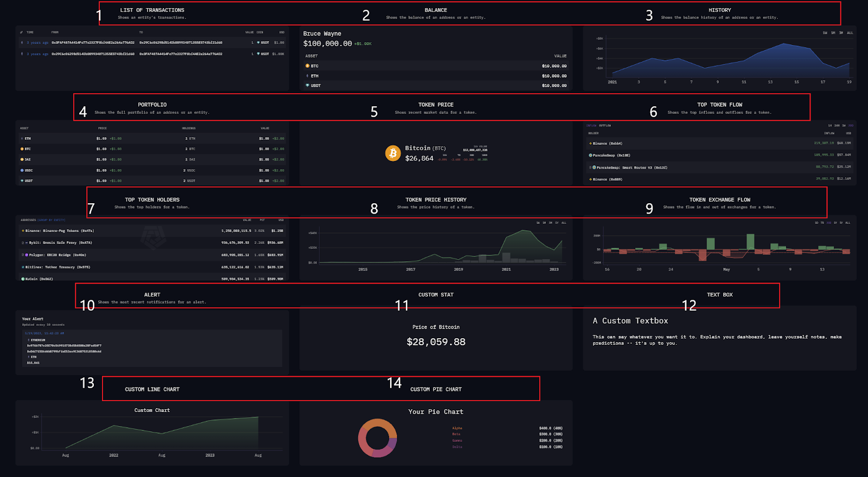Click the $100,000.00 total balance value
The image size is (868, 477).
click(x=328, y=43)
